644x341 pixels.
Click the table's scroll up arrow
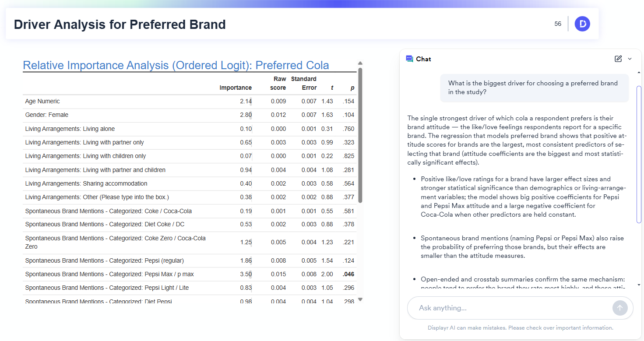pos(360,63)
